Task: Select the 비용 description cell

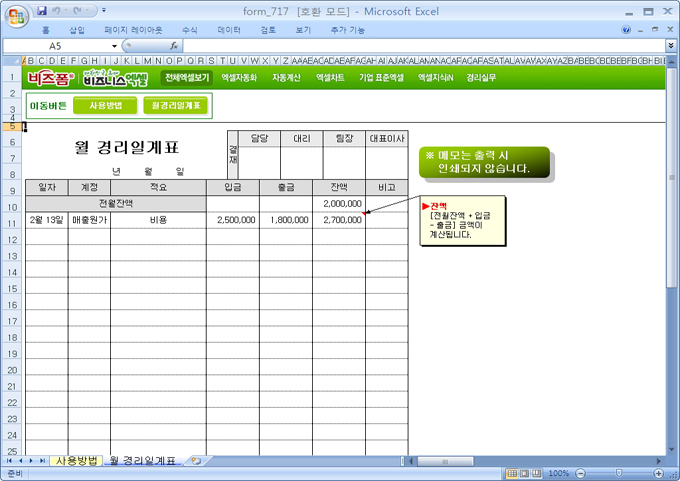Action: point(158,220)
